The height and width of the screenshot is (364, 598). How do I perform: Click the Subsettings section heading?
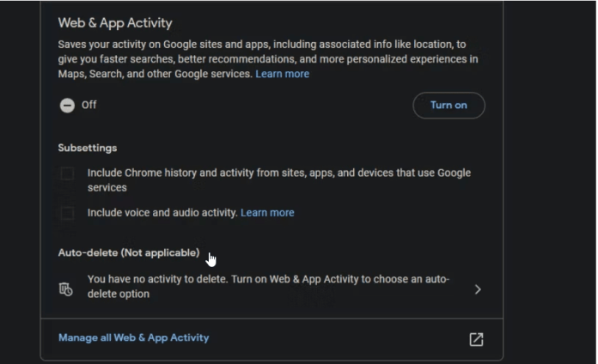tap(88, 148)
